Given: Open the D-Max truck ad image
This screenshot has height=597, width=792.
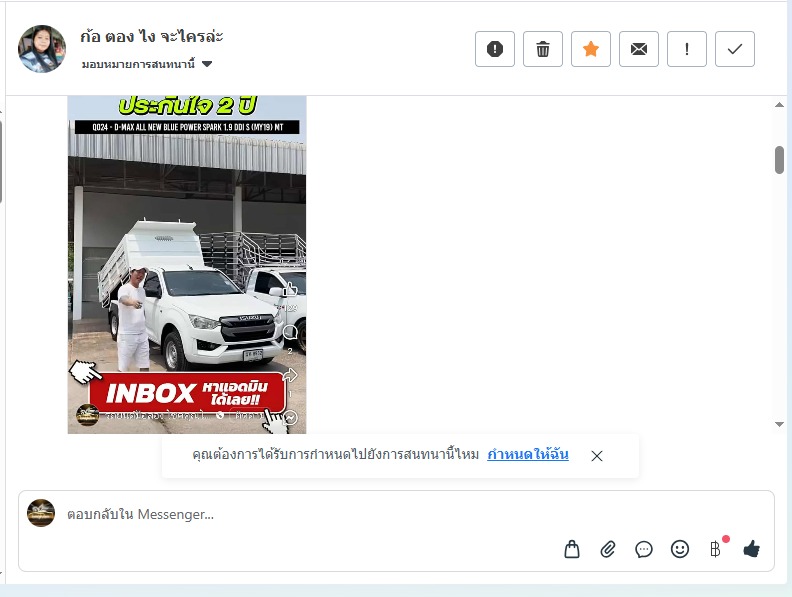Looking at the screenshot, I should 187,264.
